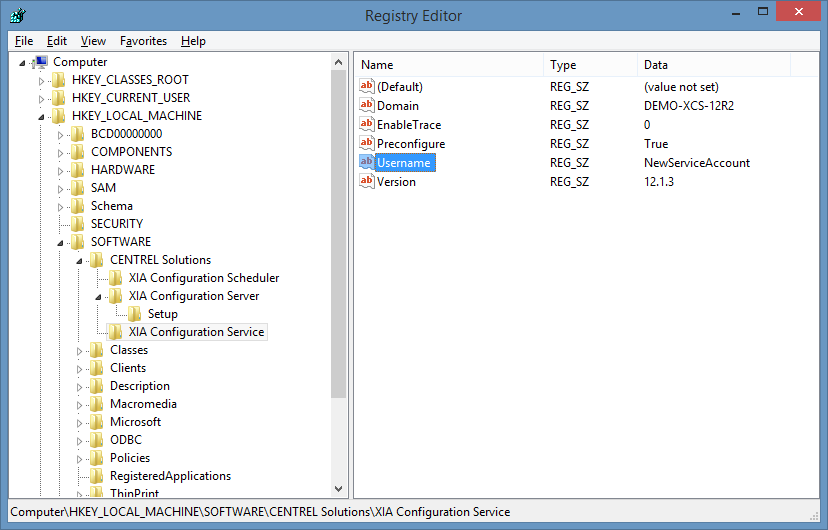Click the CENTREL Solutions folder icon
This screenshot has height=530, width=828.
[97, 260]
